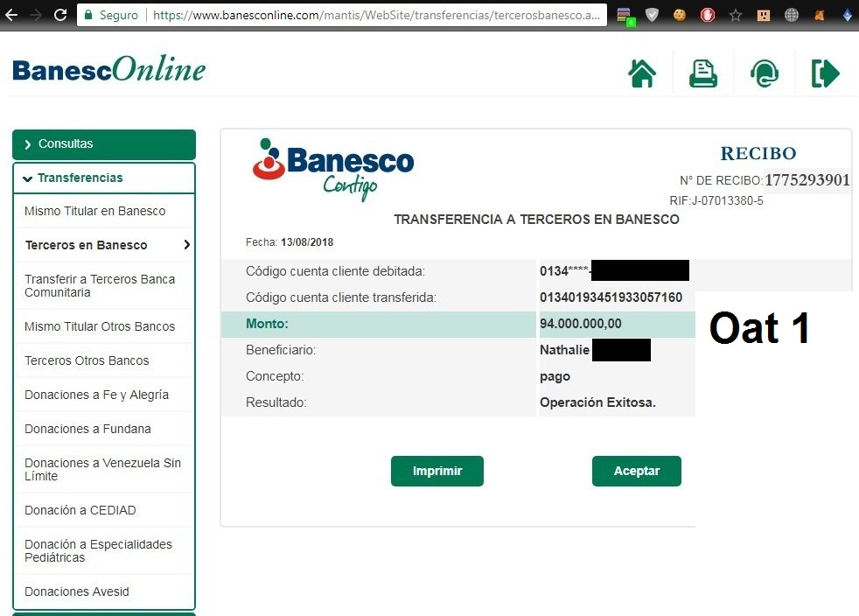Go to the BanescOnline home icon
Image resolution: width=859 pixels, height=616 pixels.
tap(642, 73)
